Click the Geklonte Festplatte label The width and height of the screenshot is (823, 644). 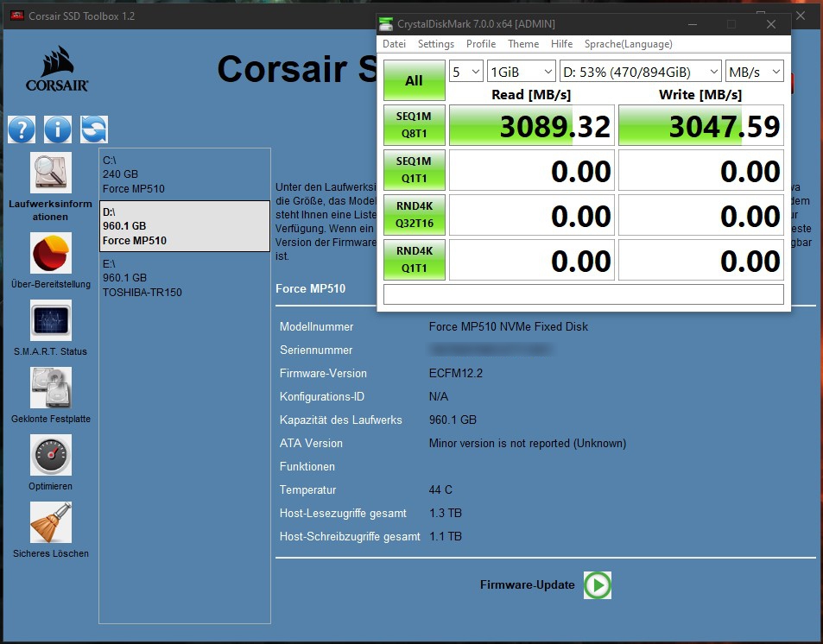pyautogui.click(x=50, y=419)
